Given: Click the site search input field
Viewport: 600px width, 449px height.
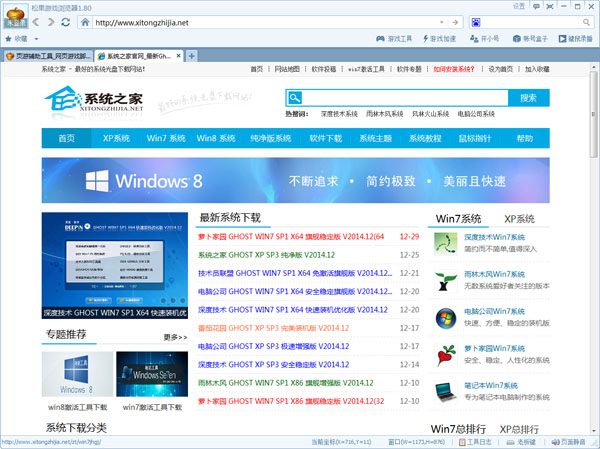Looking at the screenshot, I should point(405,98).
